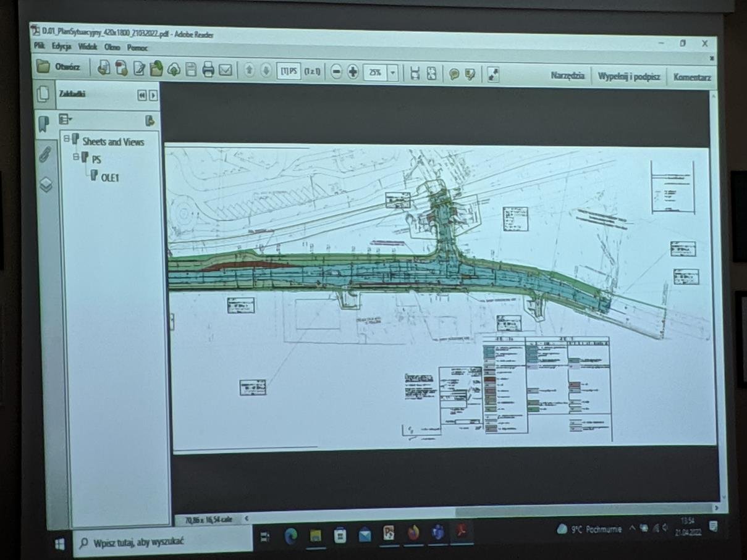Click Adobe Reader taskbar icon
Viewport: 747px width, 560px height.
click(x=462, y=530)
